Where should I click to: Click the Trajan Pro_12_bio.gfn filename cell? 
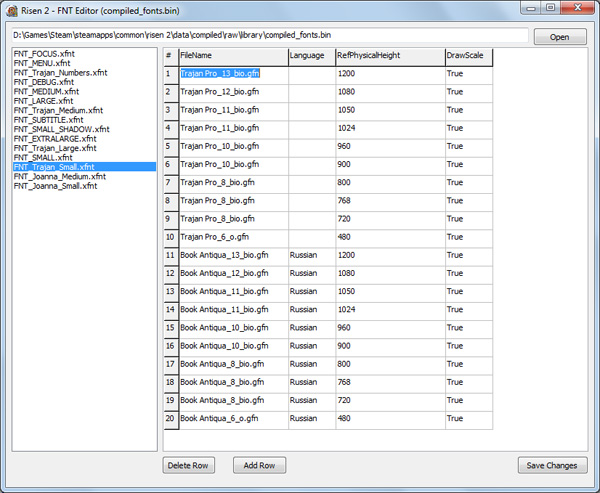click(233, 93)
